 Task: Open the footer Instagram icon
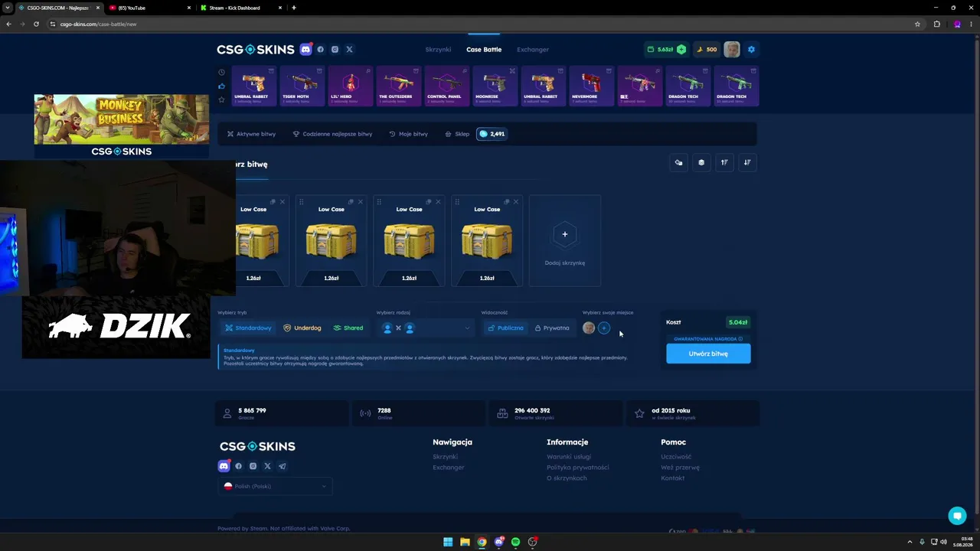(x=253, y=466)
